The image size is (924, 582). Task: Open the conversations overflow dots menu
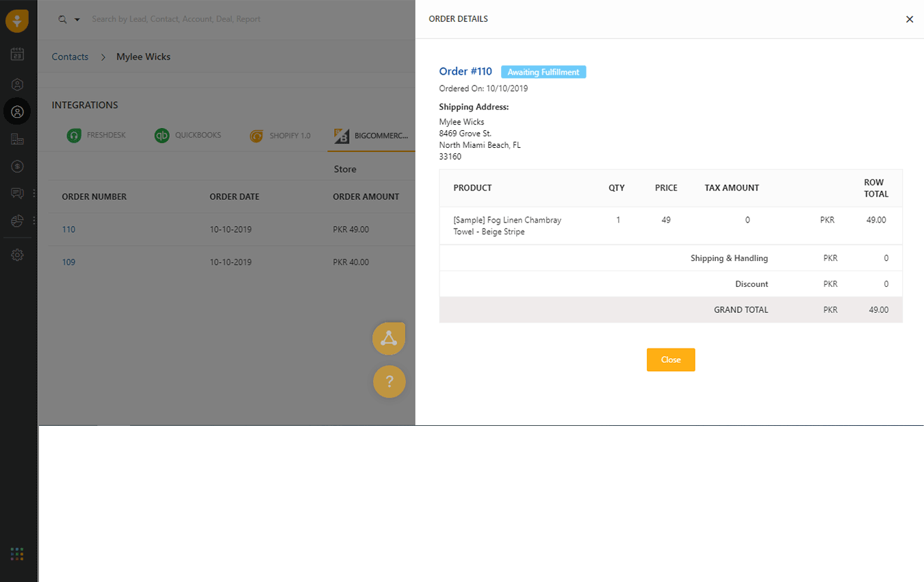pos(34,193)
